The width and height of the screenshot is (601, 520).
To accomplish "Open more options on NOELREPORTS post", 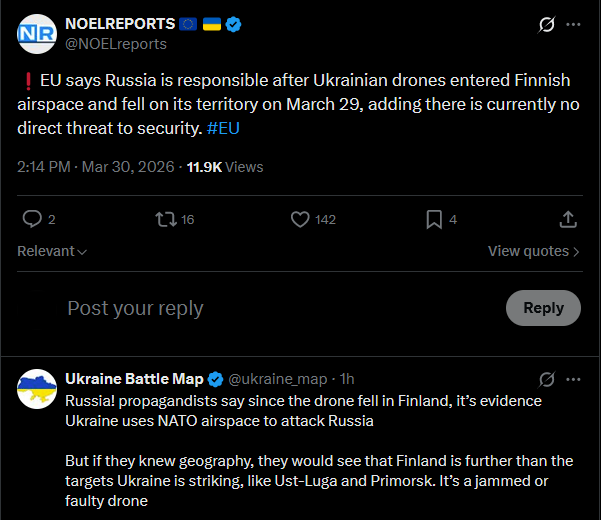I will pos(573,25).
